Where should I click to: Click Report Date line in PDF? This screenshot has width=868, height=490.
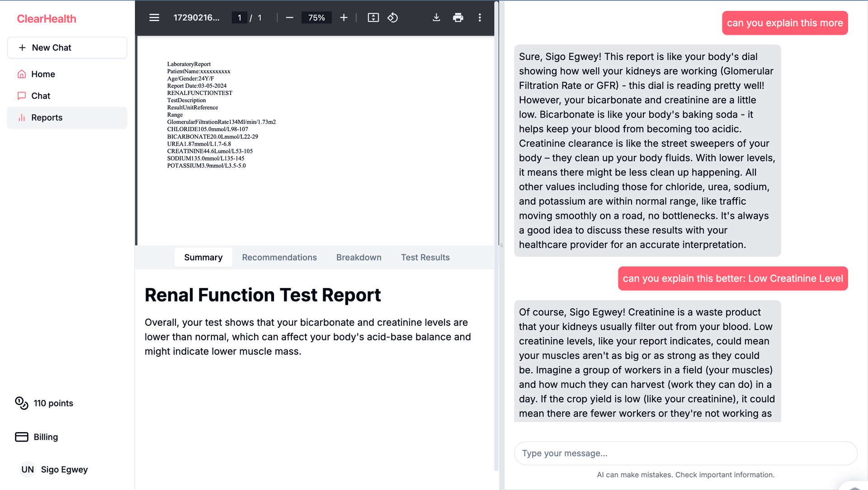pos(197,86)
